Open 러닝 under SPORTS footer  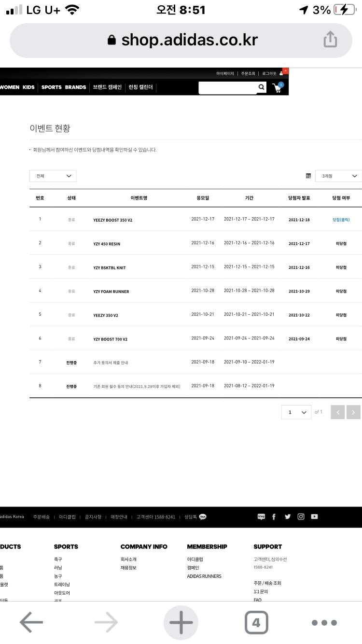pos(58,568)
